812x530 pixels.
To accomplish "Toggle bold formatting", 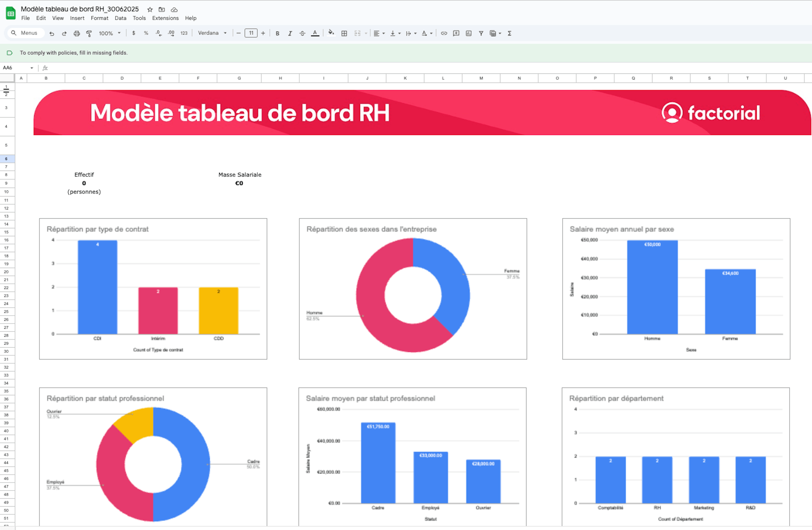I will 277,33.
